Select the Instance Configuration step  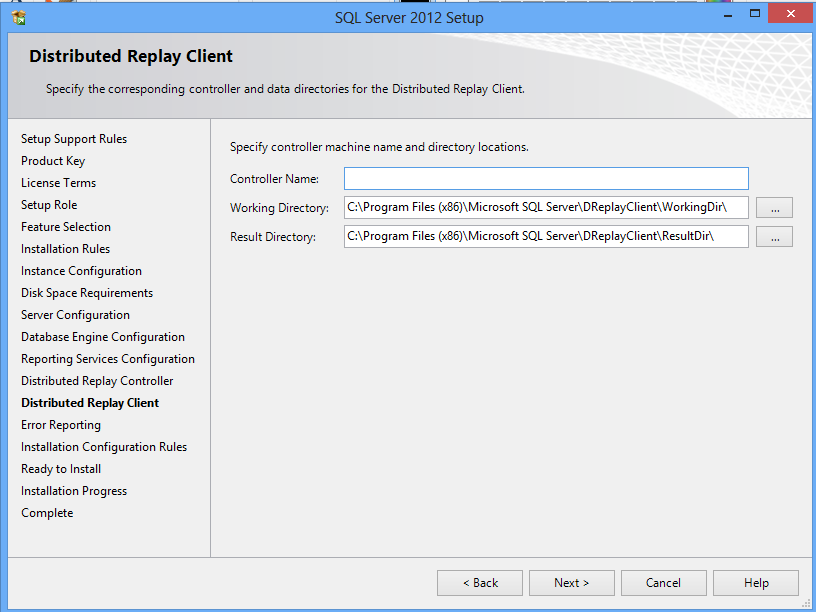(81, 270)
